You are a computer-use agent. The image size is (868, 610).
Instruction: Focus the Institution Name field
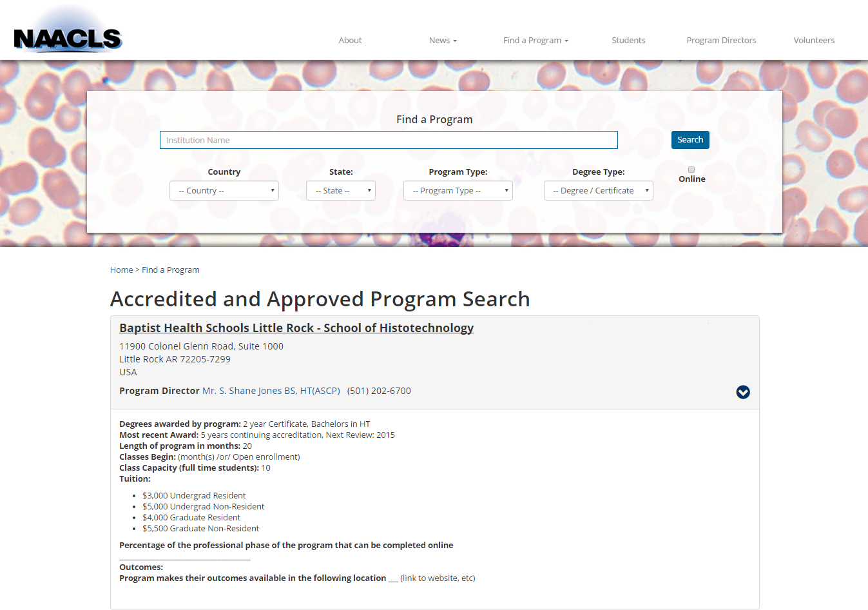pos(389,140)
